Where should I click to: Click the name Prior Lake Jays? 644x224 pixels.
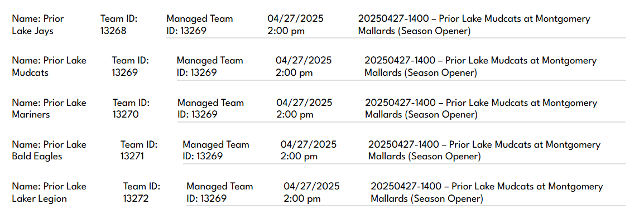coord(38,25)
